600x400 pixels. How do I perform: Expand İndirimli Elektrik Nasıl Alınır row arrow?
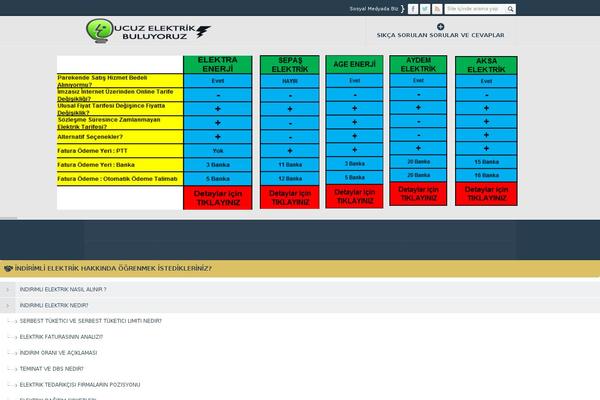pos(8,290)
